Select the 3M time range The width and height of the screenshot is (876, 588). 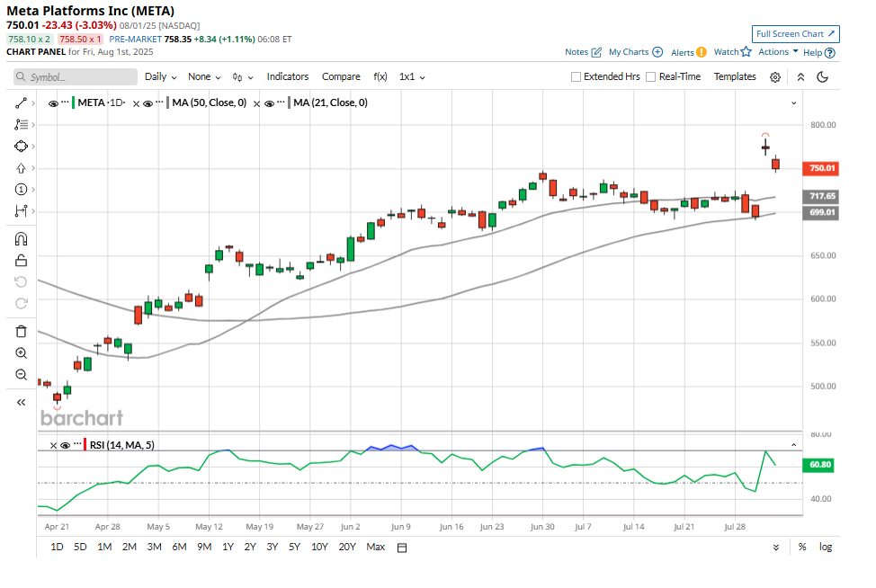click(154, 548)
